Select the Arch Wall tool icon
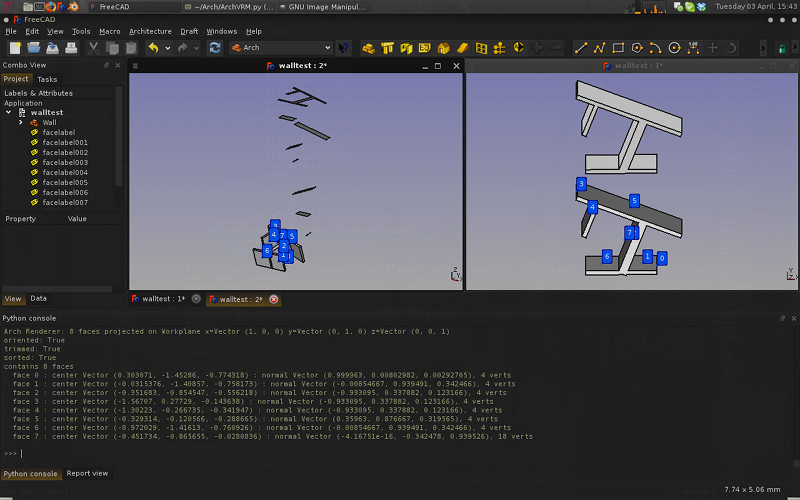The image size is (800, 500). [x=368, y=48]
